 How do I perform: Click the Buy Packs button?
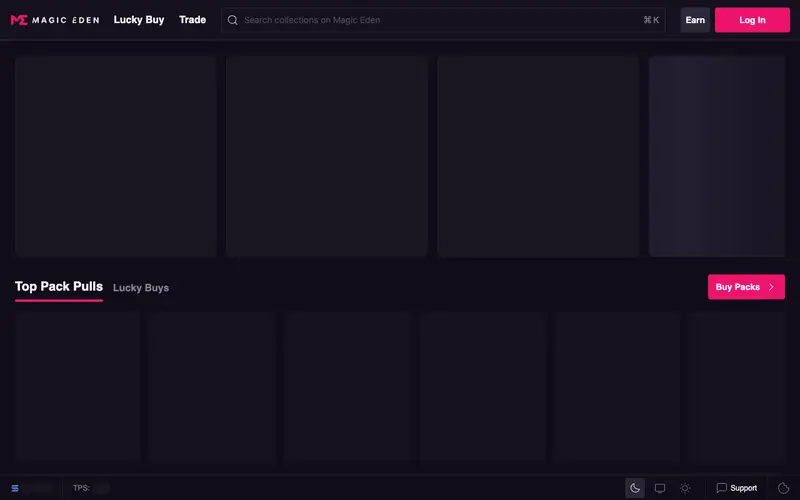[746, 287]
